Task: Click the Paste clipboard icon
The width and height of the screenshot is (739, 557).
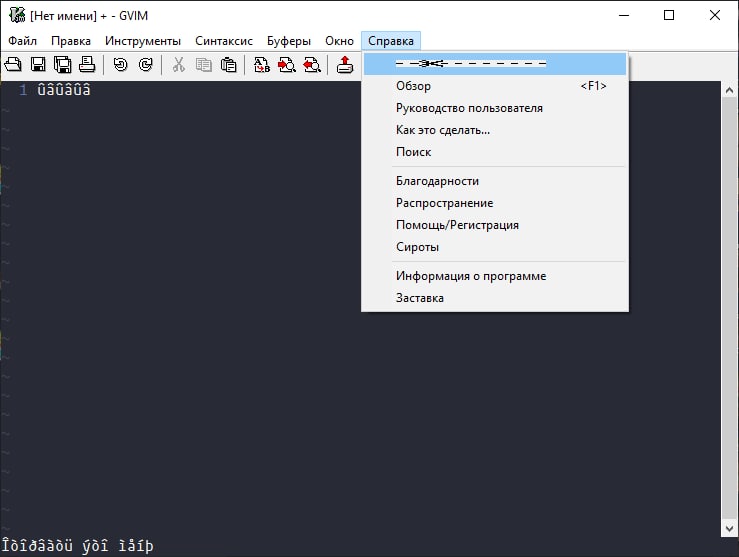Action: click(x=229, y=64)
